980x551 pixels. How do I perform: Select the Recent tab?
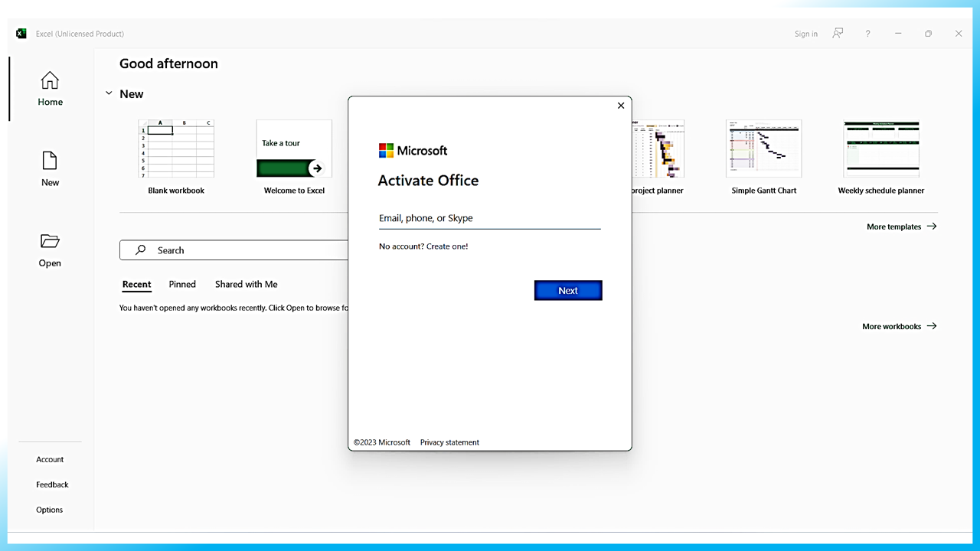click(136, 284)
